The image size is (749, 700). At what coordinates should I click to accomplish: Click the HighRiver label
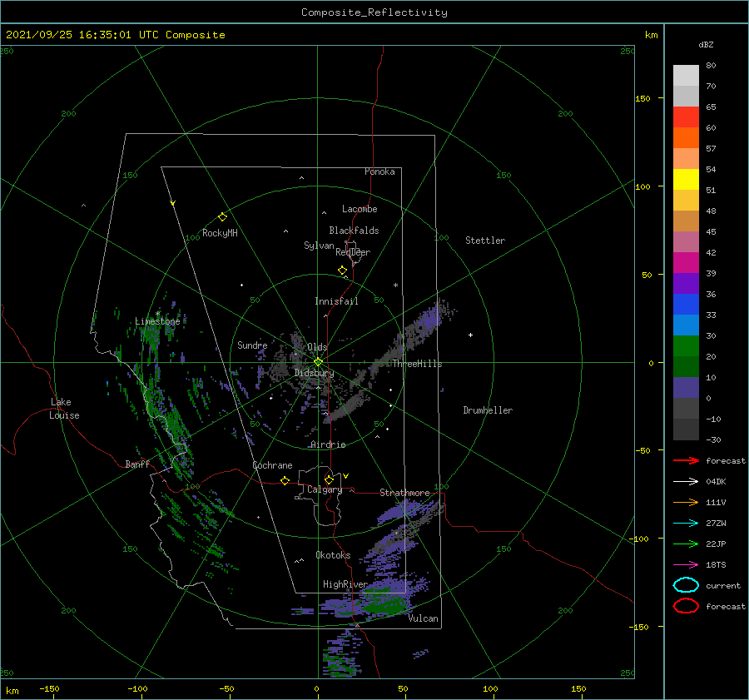[x=345, y=584]
